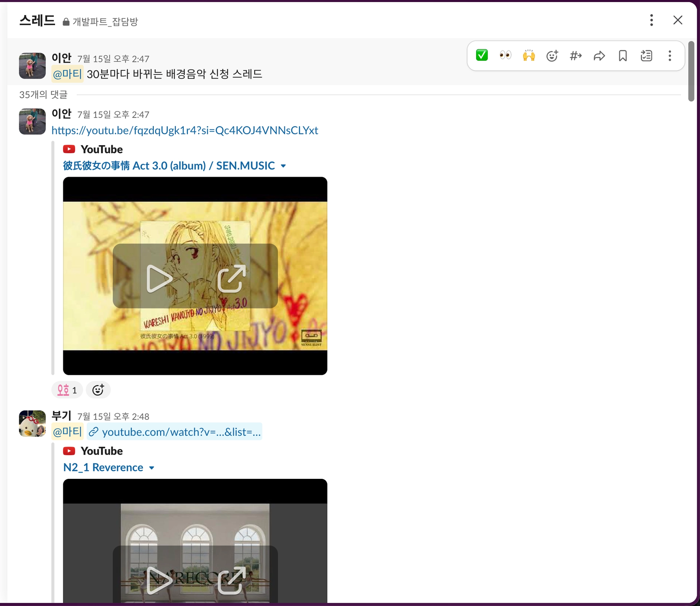Click the 부기 username
The width and height of the screenshot is (700, 606).
tap(62, 416)
